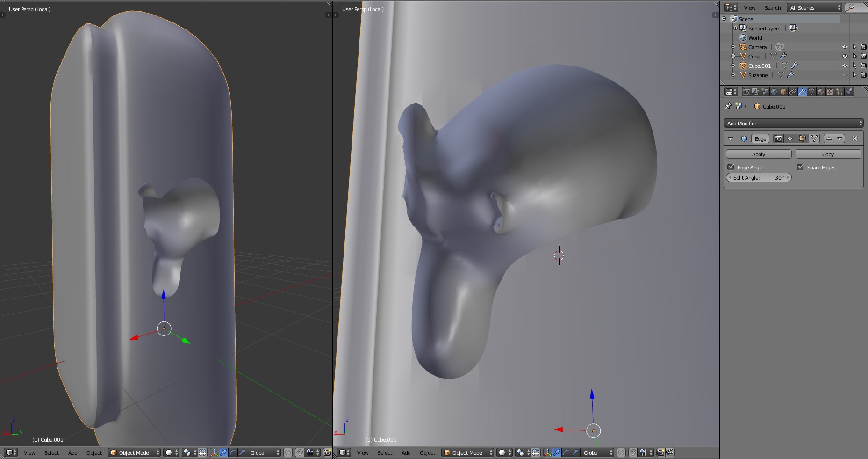Image resolution: width=868 pixels, height=459 pixels.
Task: Expand the RenderLayers item in the outliner
Action: point(735,28)
